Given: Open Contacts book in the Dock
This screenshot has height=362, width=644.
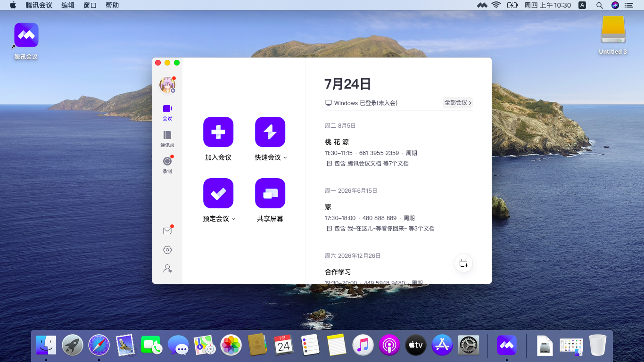Looking at the screenshot, I should [257, 346].
